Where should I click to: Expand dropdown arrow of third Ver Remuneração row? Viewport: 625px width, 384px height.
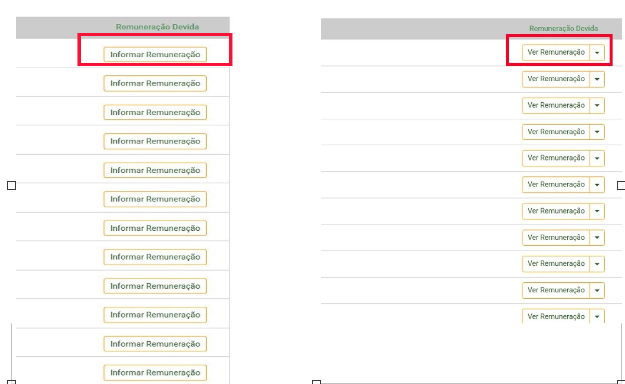pos(597,105)
